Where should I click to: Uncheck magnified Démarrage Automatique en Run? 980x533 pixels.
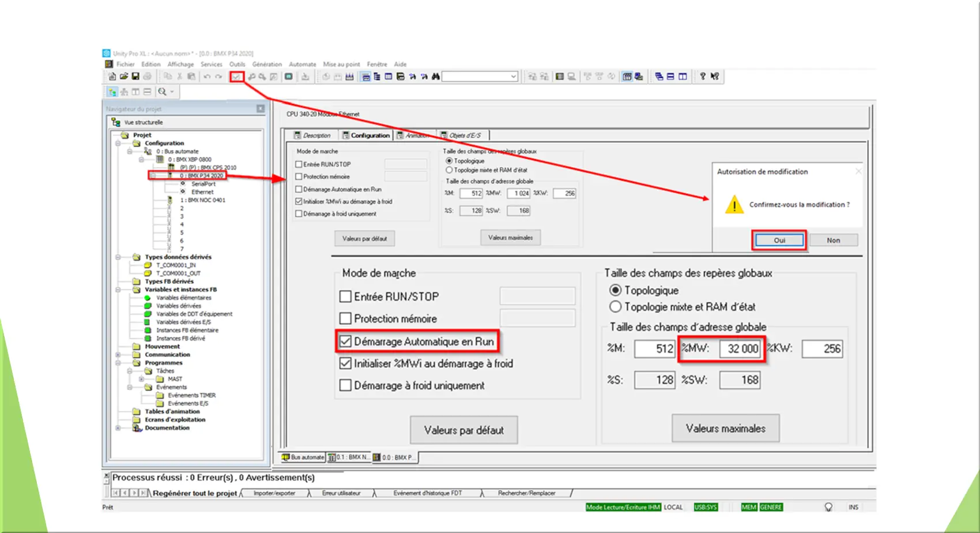coord(345,341)
